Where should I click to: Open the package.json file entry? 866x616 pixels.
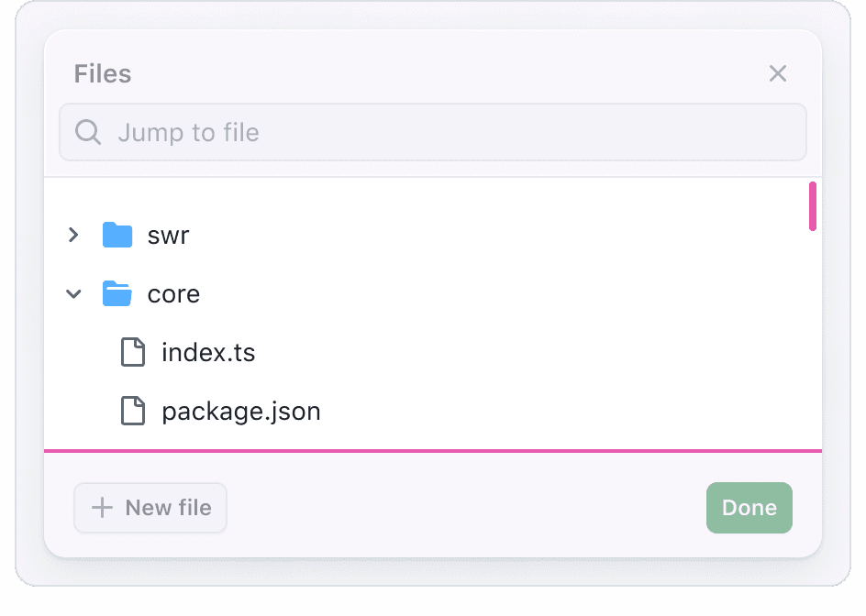point(241,412)
